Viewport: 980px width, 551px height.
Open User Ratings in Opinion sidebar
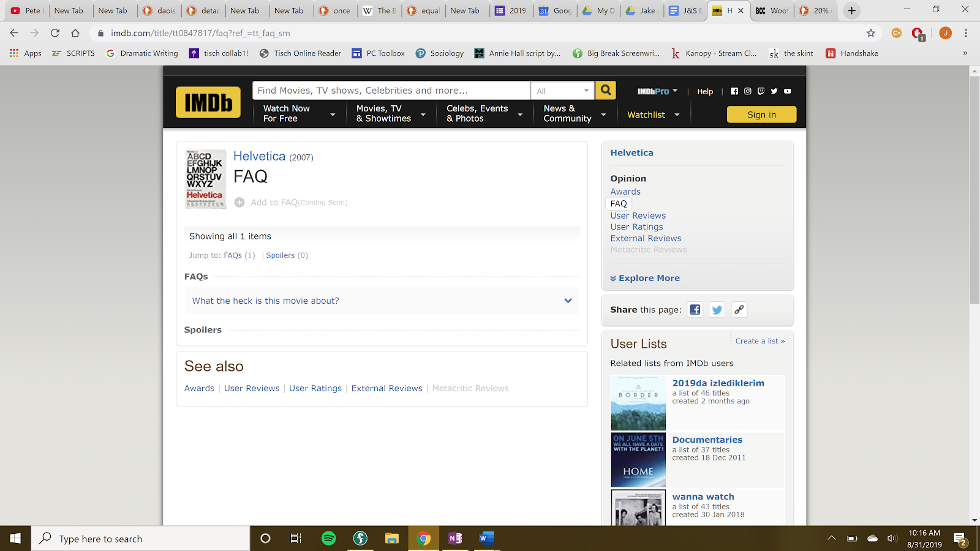[x=636, y=227]
